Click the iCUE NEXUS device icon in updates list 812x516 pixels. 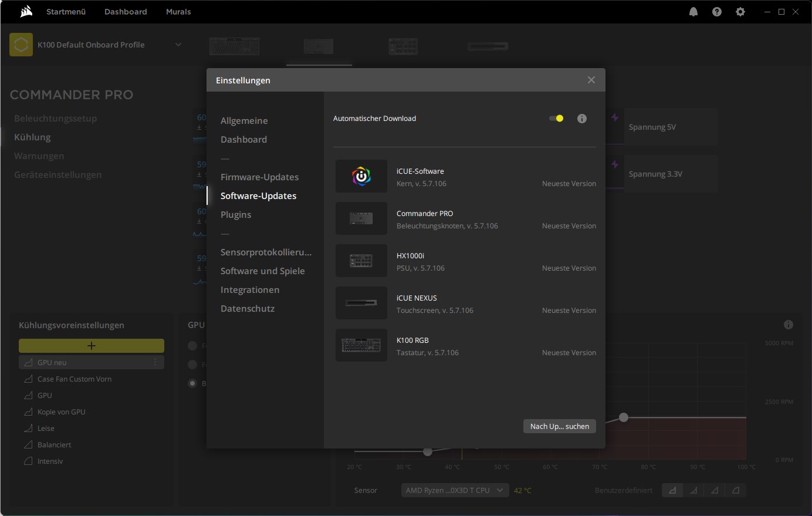coord(361,303)
